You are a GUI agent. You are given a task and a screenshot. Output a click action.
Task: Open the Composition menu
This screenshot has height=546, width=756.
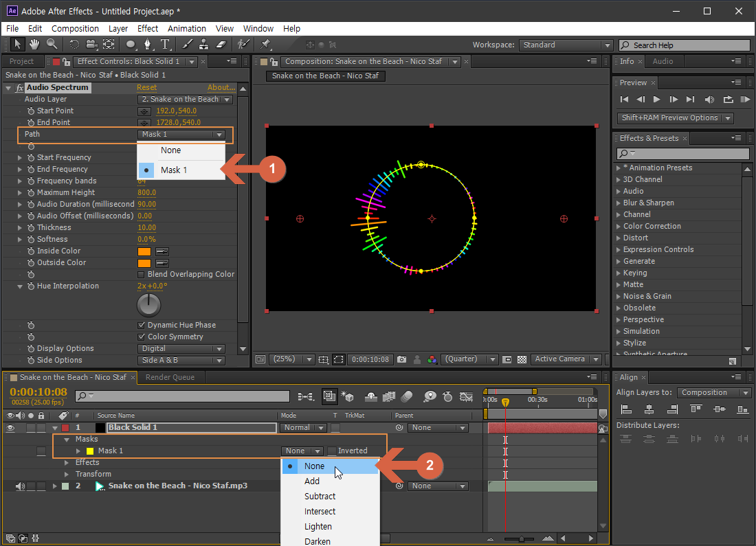tap(75, 28)
